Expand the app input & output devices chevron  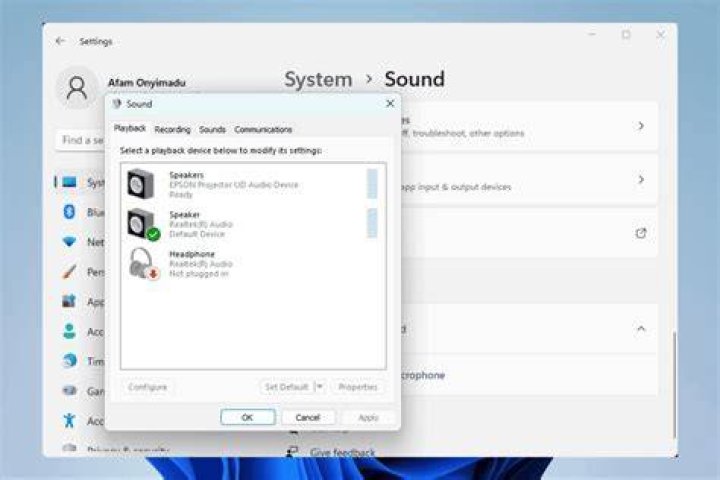pyautogui.click(x=641, y=180)
